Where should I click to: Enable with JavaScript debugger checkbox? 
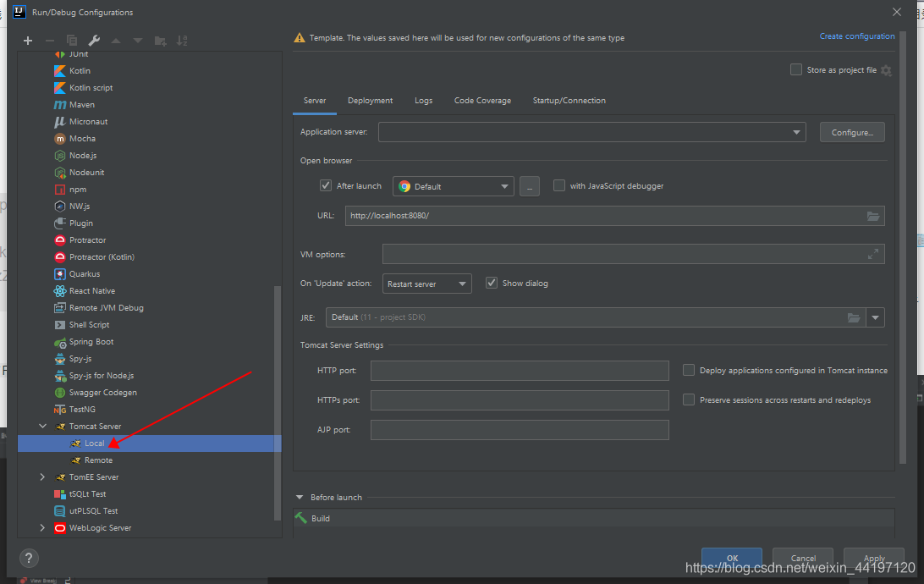click(559, 186)
